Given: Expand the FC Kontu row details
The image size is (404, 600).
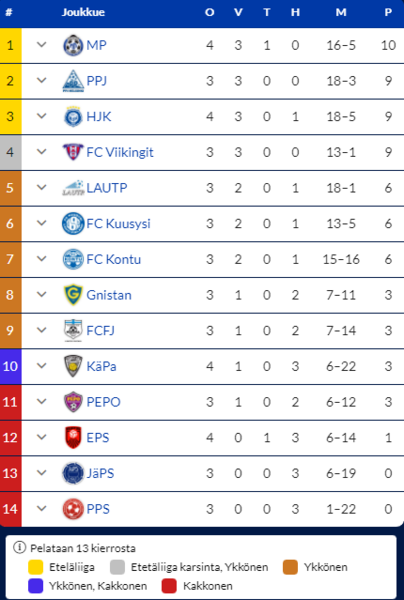Looking at the screenshot, I should click(x=41, y=259).
